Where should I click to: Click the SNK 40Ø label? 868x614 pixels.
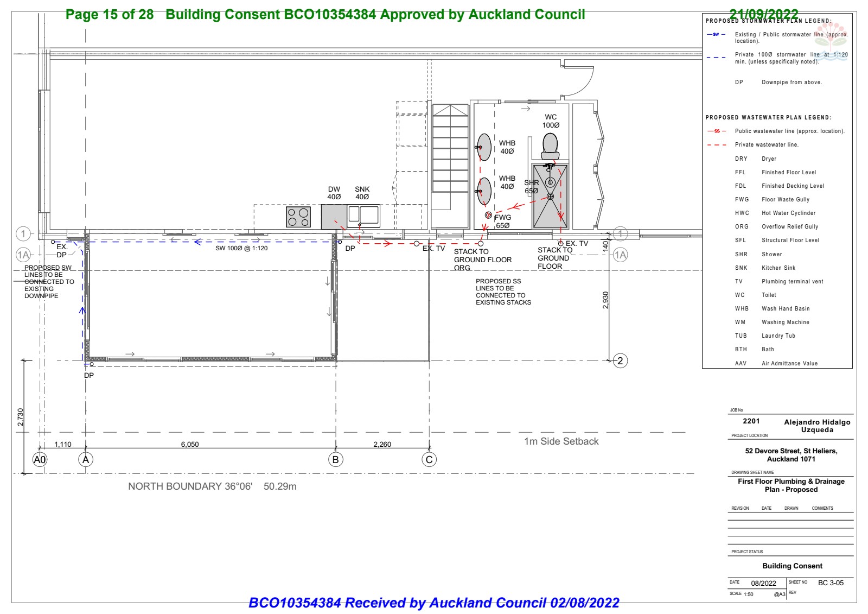tap(362, 193)
